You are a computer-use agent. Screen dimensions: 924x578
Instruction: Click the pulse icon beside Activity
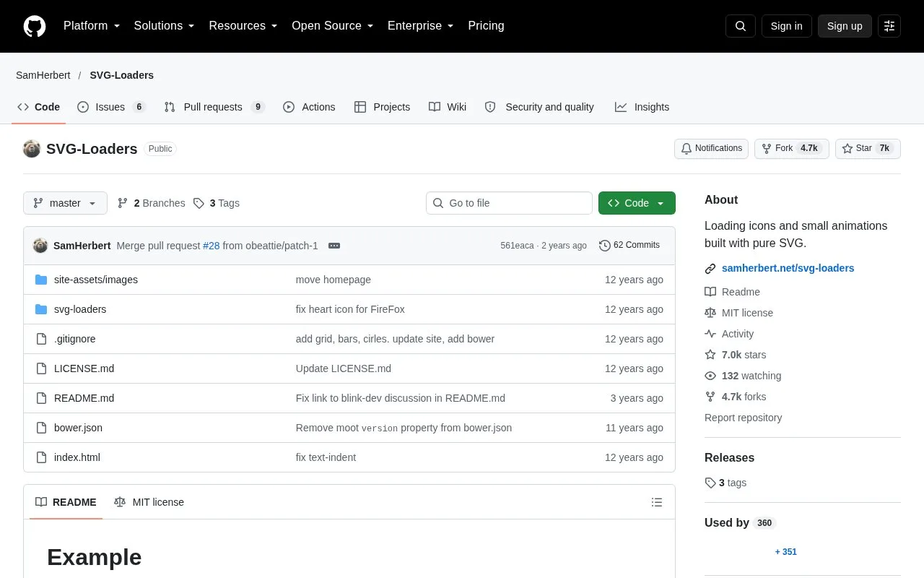710,334
